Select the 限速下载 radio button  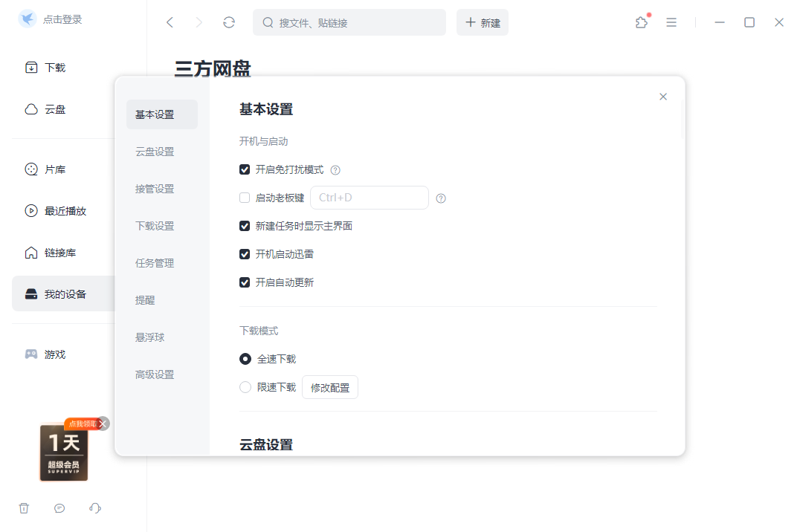coord(245,386)
